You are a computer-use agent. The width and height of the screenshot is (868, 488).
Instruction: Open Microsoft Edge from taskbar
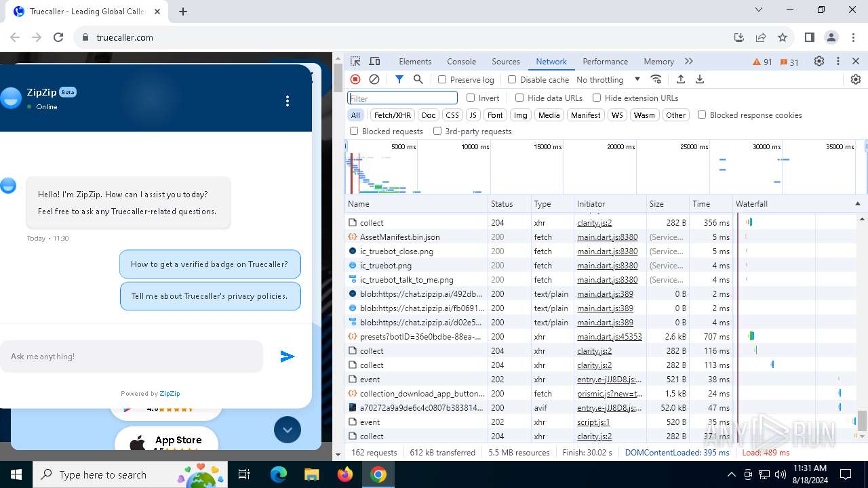click(x=279, y=474)
